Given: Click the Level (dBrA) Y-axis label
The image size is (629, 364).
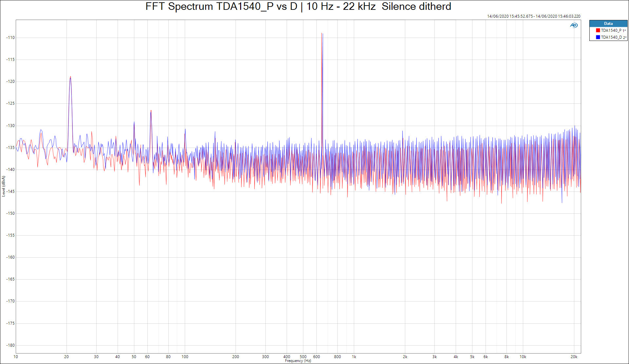Looking at the screenshot, I should (4, 186).
